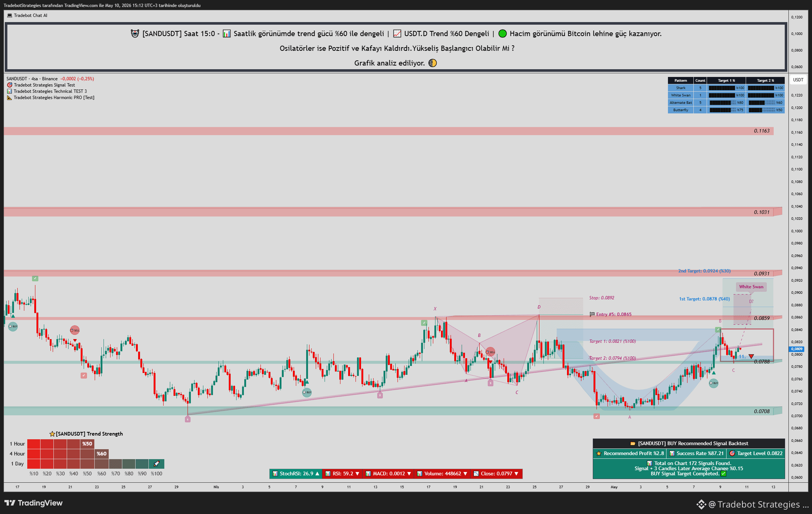The width and height of the screenshot is (812, 514).
Task: Click the %100 label on the trend strength scale
Action: click(x=157, y=474)
